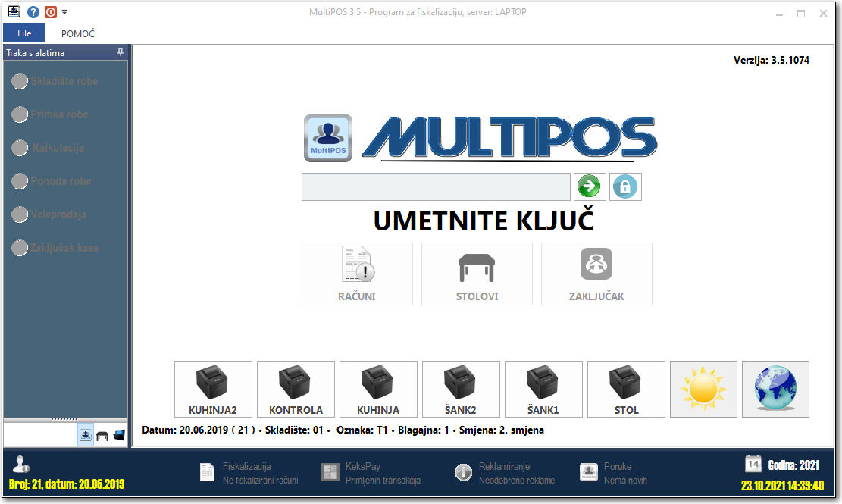
Task: Open the ZAKLJUČAK tile
Action: [596, 274]
